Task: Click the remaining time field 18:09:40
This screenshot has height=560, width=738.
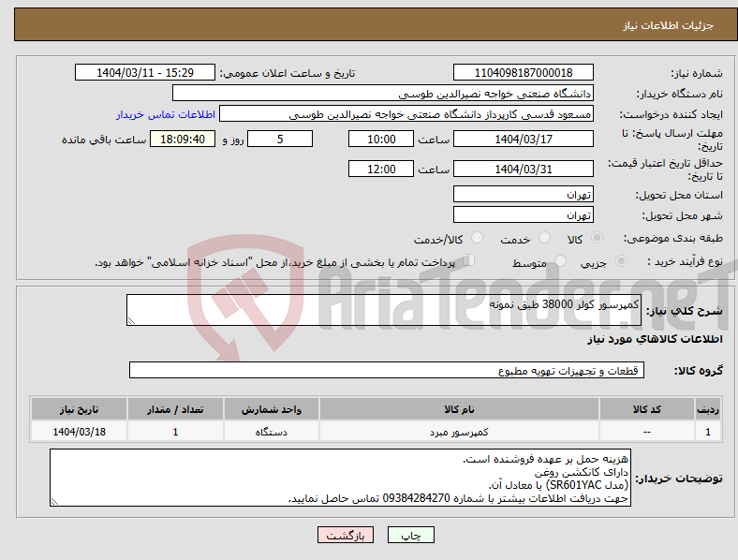Action: (183, 139)
